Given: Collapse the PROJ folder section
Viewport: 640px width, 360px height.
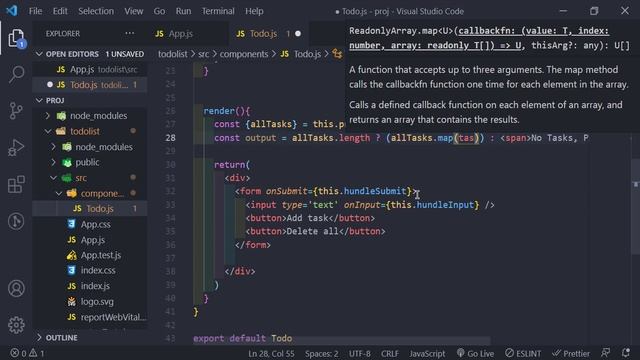Looking at the screenshot, I should pos(90,100).
